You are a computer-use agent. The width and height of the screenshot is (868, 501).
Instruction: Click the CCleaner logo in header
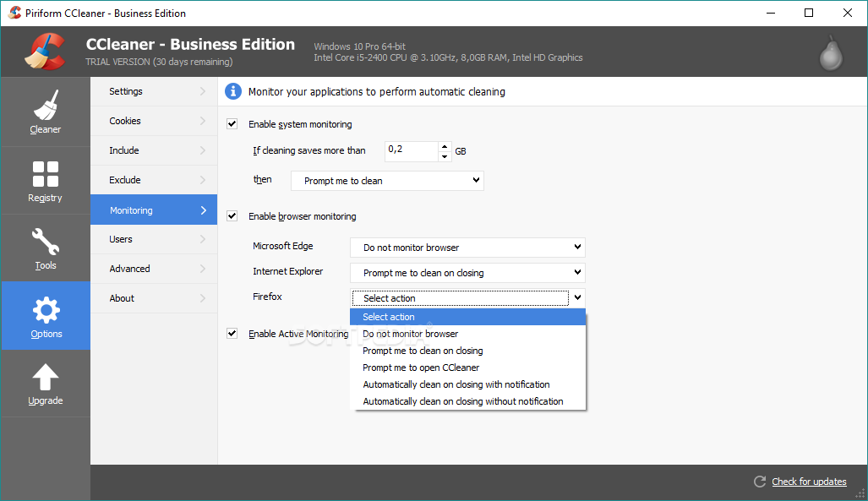coord(44,52)
